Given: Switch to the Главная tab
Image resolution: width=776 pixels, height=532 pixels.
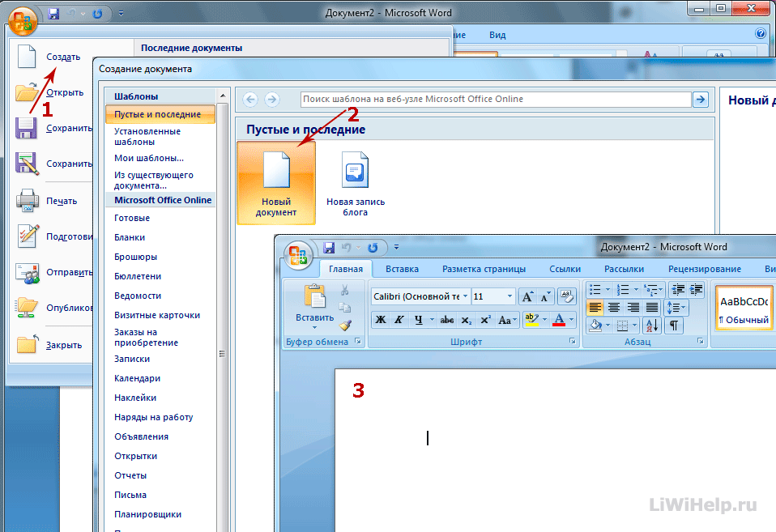Looking at the screenshot, I should (x=346, y=269).
